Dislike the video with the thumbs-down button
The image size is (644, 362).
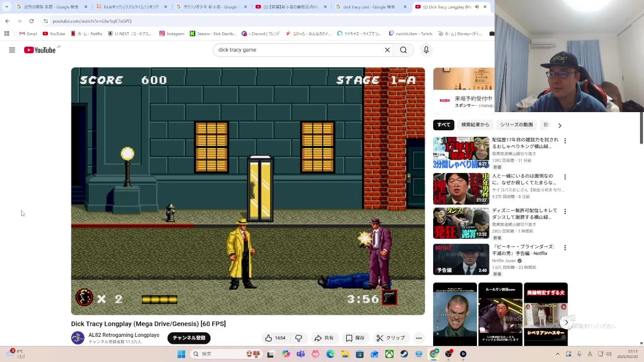coord(298,338)
